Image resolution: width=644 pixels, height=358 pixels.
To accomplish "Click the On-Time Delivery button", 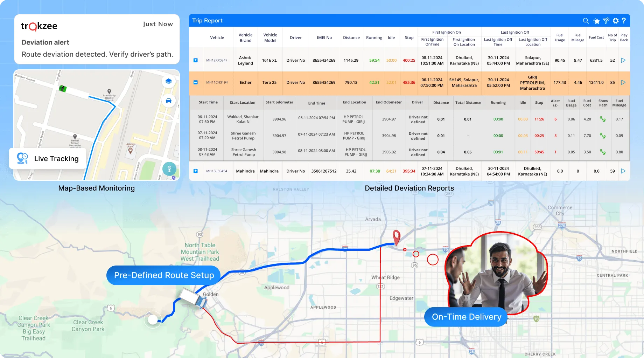I will tap(466, 317).
